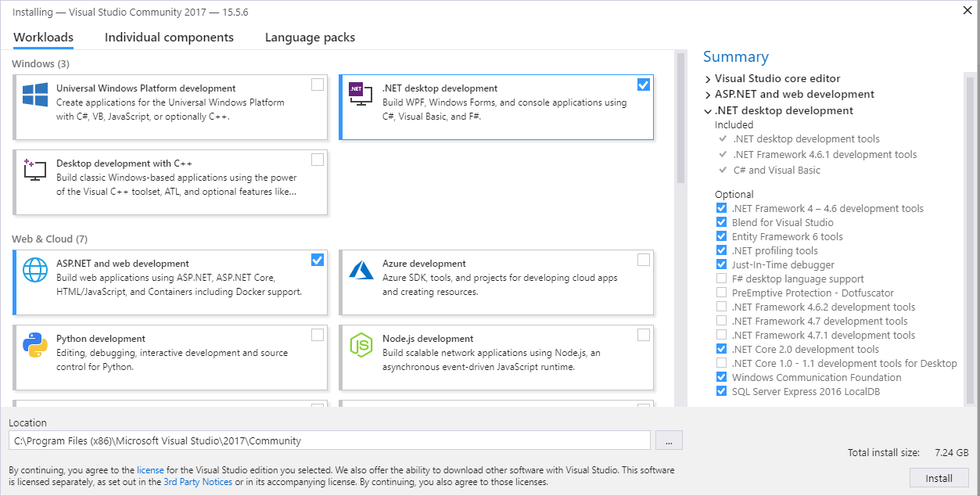Image resolution: width=980 pixels, height=496 pixels.
Task: Uncheck Entity Framework 6 tools option
Action: [721, 237]
